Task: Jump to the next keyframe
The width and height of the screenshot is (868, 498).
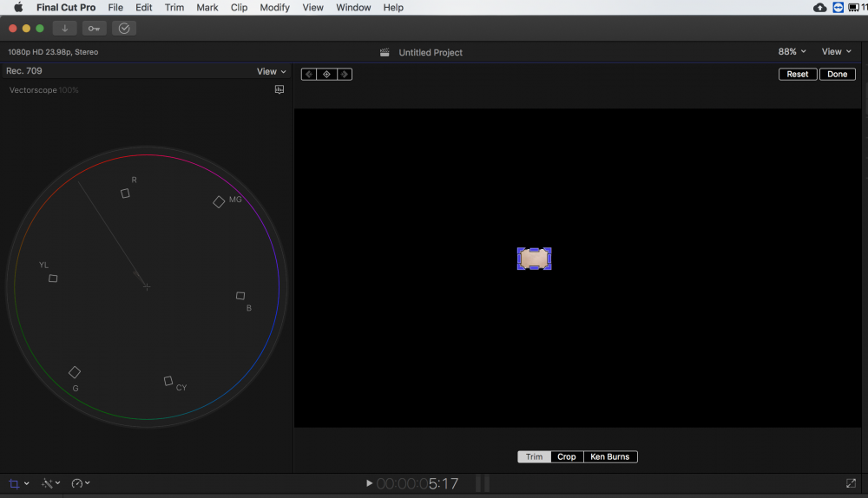Action: click(344, 75)
